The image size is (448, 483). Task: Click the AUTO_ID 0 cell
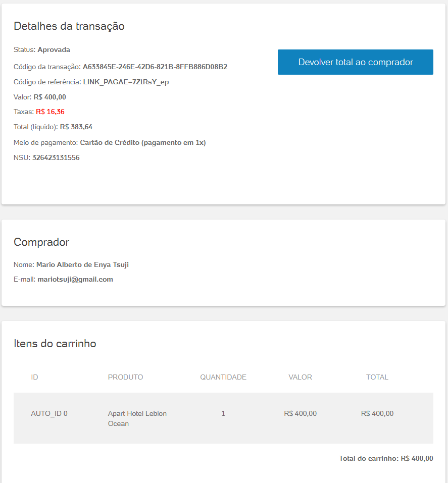tap(49, 413)
